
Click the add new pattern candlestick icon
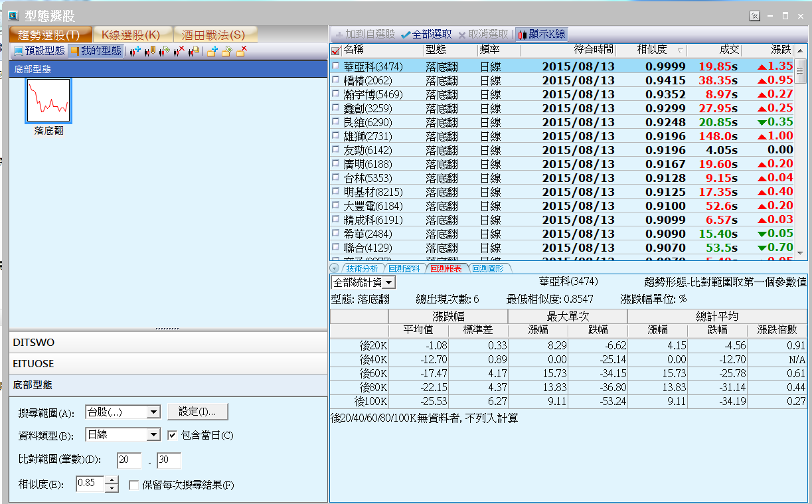(x=135, y=51)
